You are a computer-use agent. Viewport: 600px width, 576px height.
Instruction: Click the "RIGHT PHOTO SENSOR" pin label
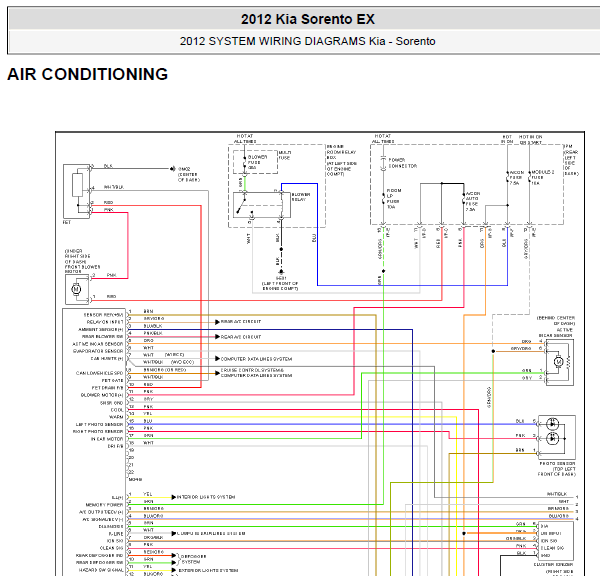[x=98, y=432]
